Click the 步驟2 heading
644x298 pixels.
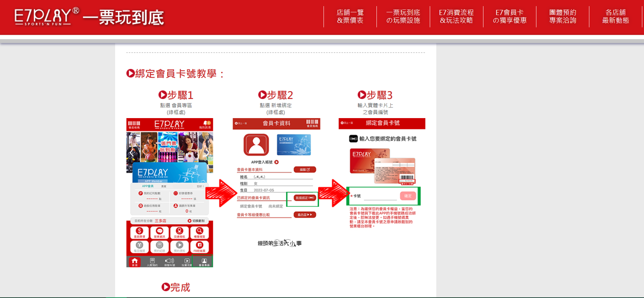click(x=276, y=95)
